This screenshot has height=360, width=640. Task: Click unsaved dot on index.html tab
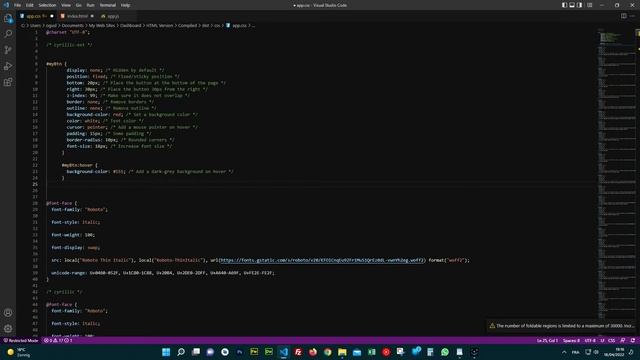pos(92,16)
